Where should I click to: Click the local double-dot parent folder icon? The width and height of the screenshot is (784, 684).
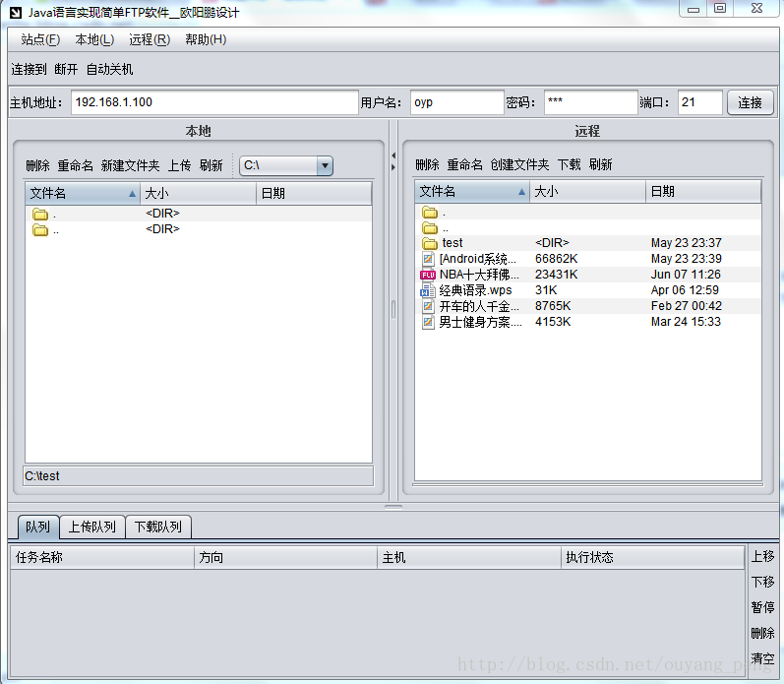[x=40, y=229]
